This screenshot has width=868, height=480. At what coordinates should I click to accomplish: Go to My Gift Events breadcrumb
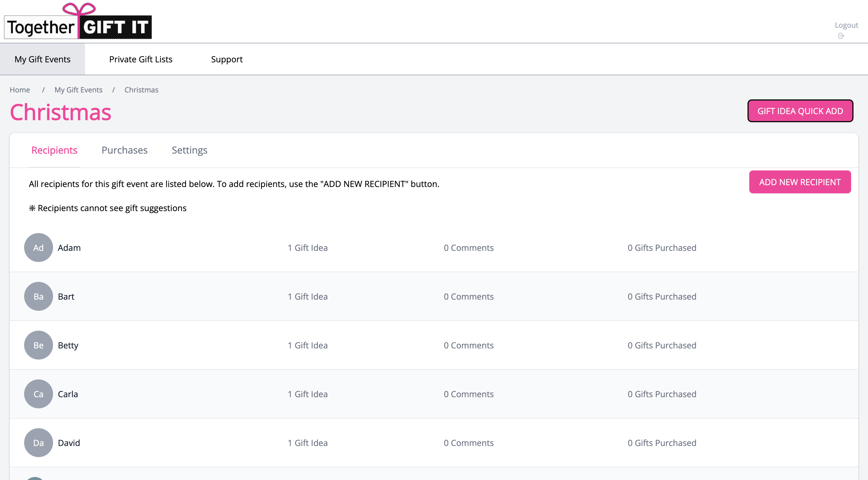pyautogui.click(x=78, y=90)
